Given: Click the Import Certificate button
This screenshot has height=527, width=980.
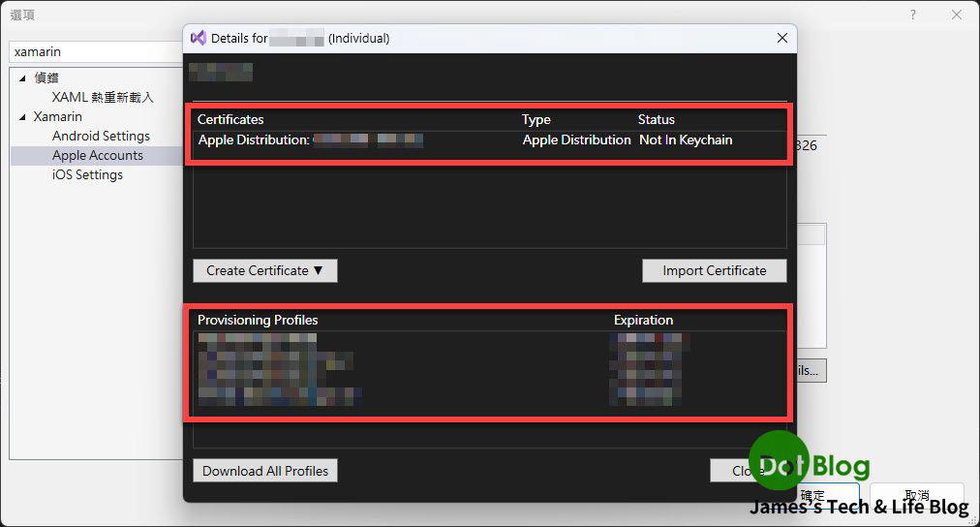Looking at the screenshot, I should [714, 270].
